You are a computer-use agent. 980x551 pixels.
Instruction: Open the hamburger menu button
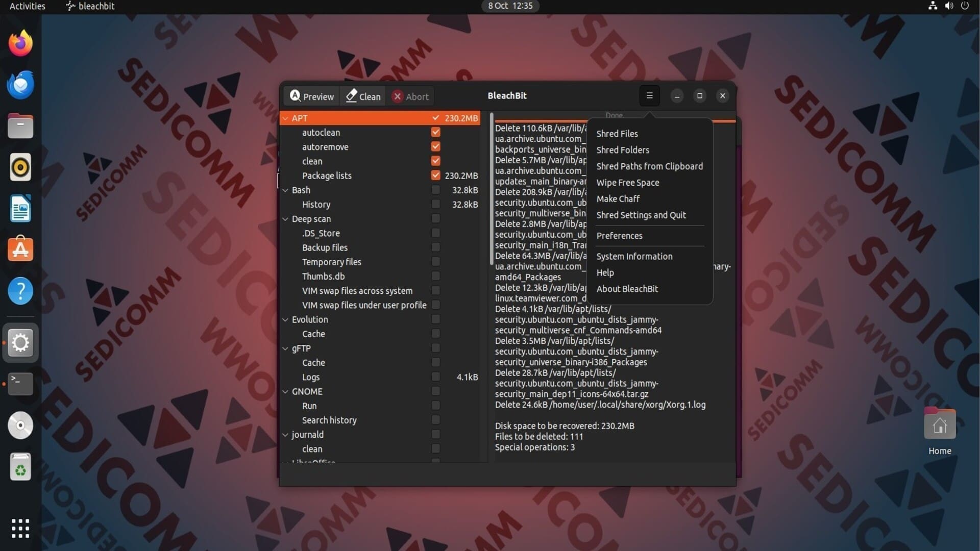point(649,95)
